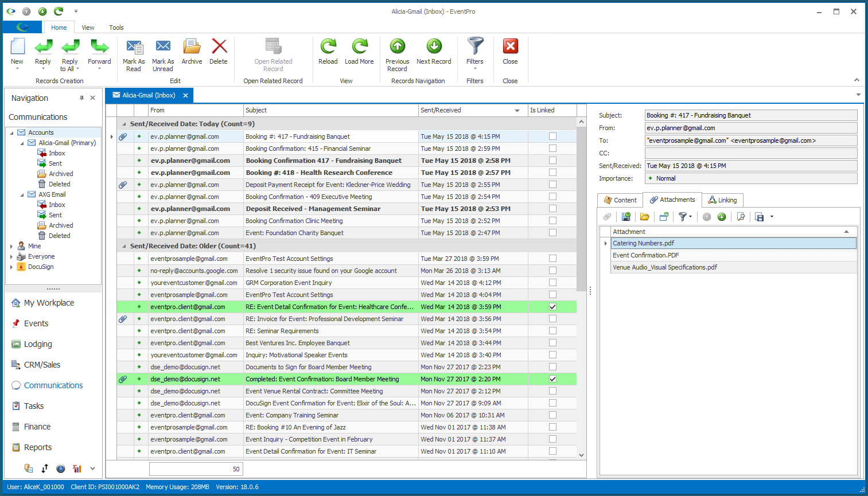Switch to the Home ribbon tab

point(59,28)
